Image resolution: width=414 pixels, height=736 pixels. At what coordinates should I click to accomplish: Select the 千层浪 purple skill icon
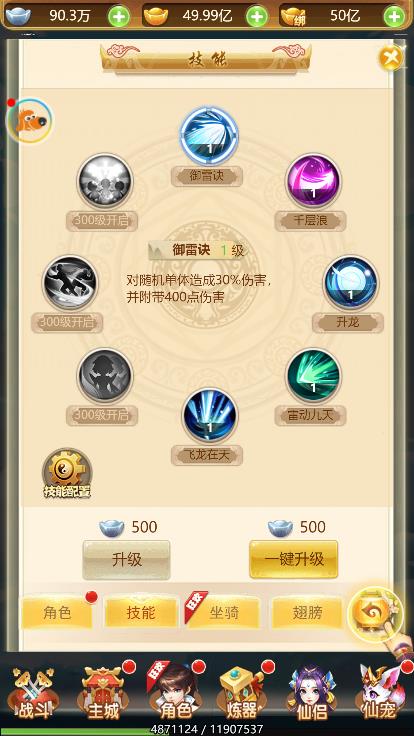point(314,181)
